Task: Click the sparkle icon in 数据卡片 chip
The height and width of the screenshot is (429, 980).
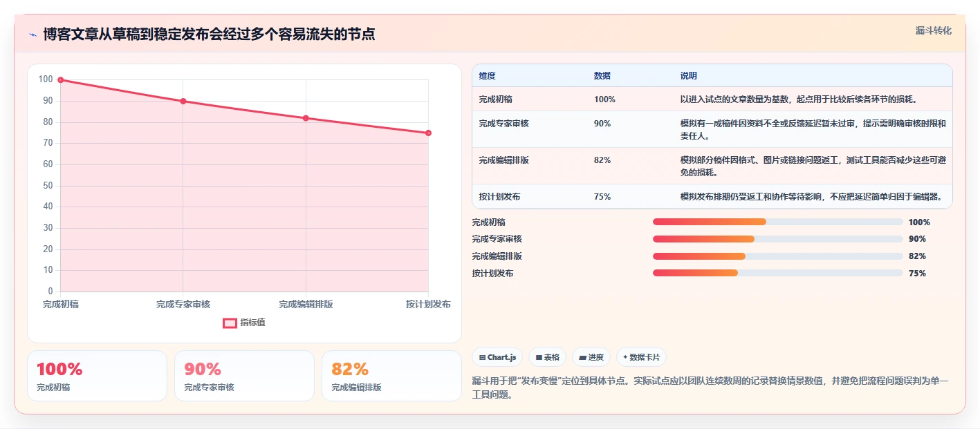Action: click(x=625, y=357)
